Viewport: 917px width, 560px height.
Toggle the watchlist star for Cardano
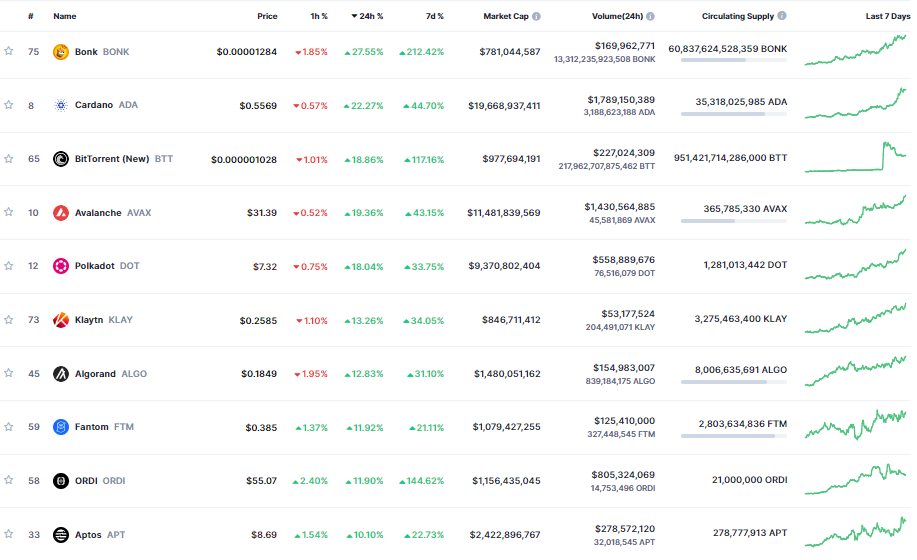[x=9, y=105]
